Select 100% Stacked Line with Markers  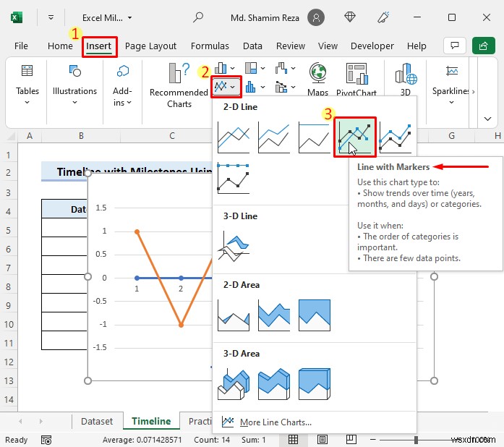point(234,178)
